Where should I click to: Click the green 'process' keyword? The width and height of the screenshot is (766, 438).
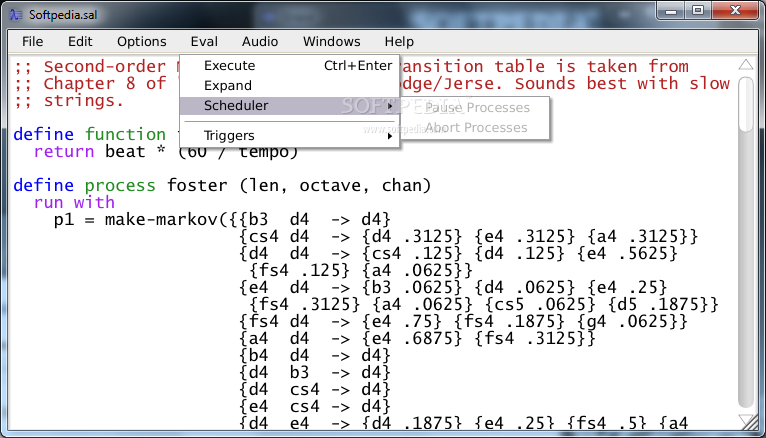[x=120, y=186]
